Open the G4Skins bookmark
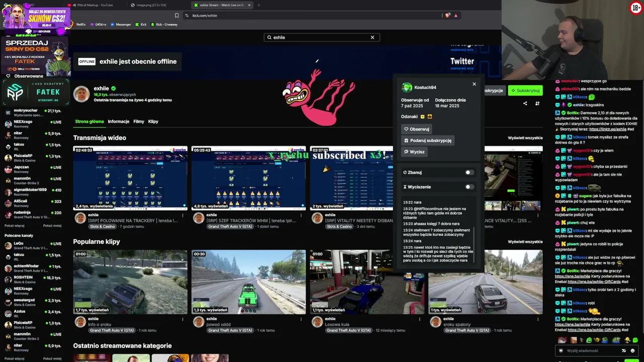Image resolution: width=644 pixels, height=362 pixels. tap(98, 24)
